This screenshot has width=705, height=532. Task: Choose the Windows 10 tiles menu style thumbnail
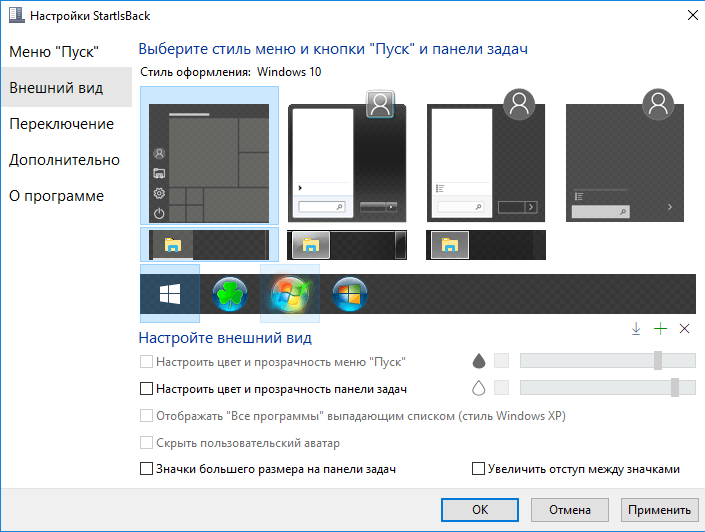209,156
